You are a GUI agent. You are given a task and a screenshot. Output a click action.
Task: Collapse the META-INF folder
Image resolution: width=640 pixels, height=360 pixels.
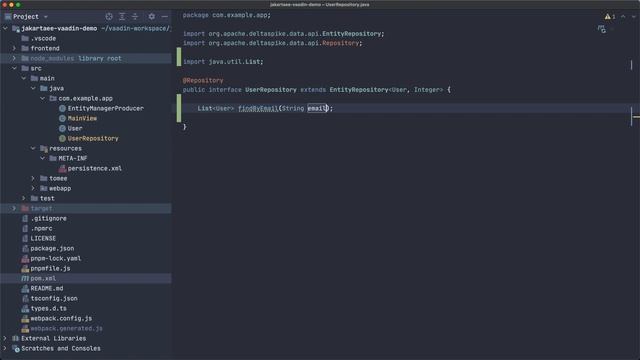[x=42, y=158]
